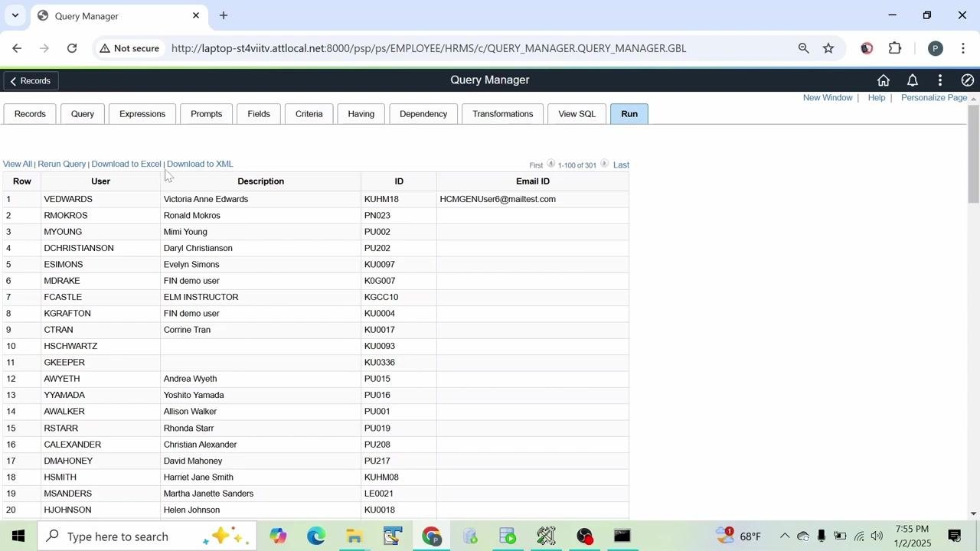This screenshot has height=551, width=980.
Task: Open the weather widget showing 68°F
Action: pos(739,536)
